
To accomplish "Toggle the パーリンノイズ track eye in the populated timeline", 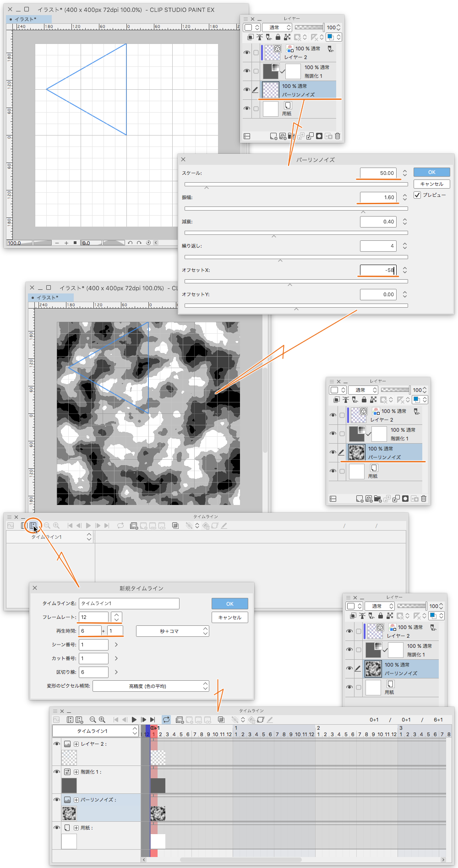I will (x=57, y=799).
